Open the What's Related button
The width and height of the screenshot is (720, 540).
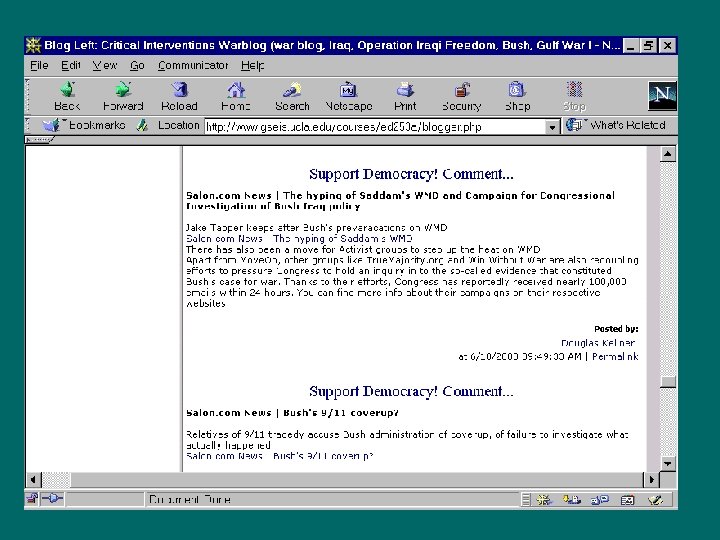(x=616, y=125)
